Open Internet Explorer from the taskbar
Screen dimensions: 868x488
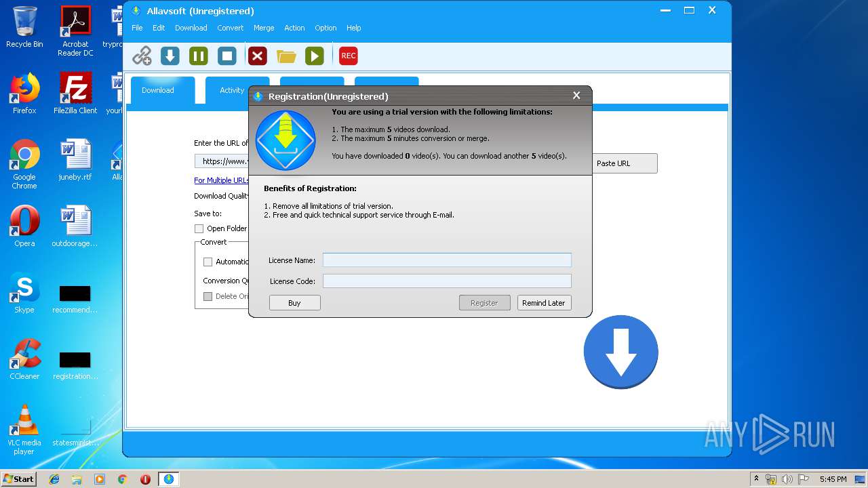(x=54, y=479)
